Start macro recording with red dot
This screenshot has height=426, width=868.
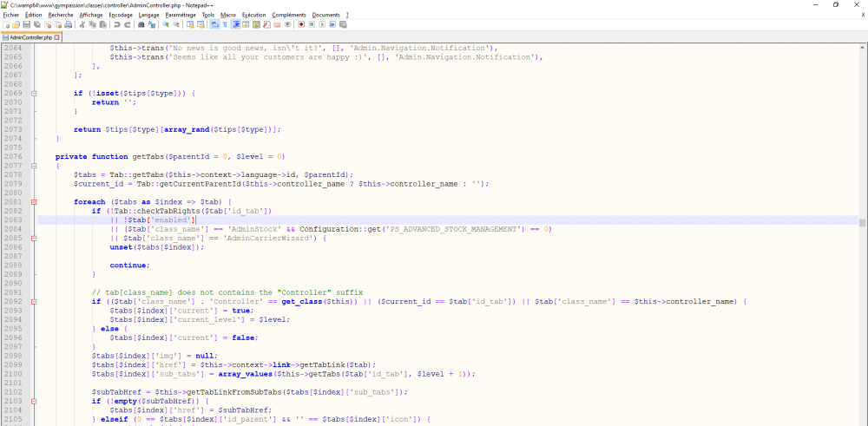tap(301, 24)
